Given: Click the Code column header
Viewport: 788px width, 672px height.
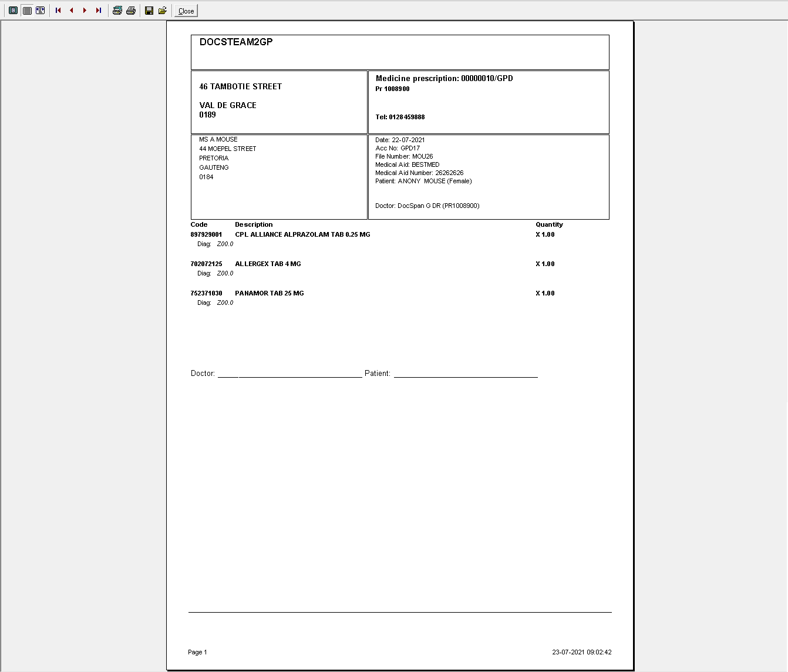Looking at the screenshot, I should click(x=199, y=224).
